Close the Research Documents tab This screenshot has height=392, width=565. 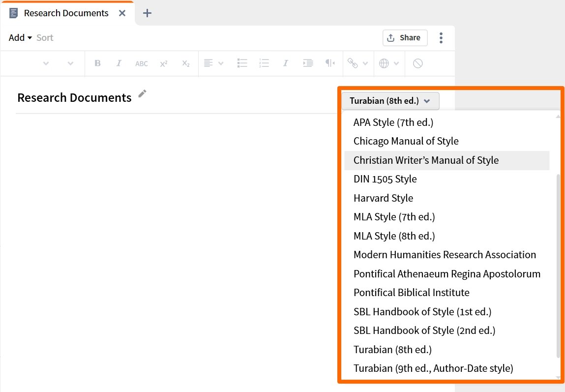coord(122,13)
